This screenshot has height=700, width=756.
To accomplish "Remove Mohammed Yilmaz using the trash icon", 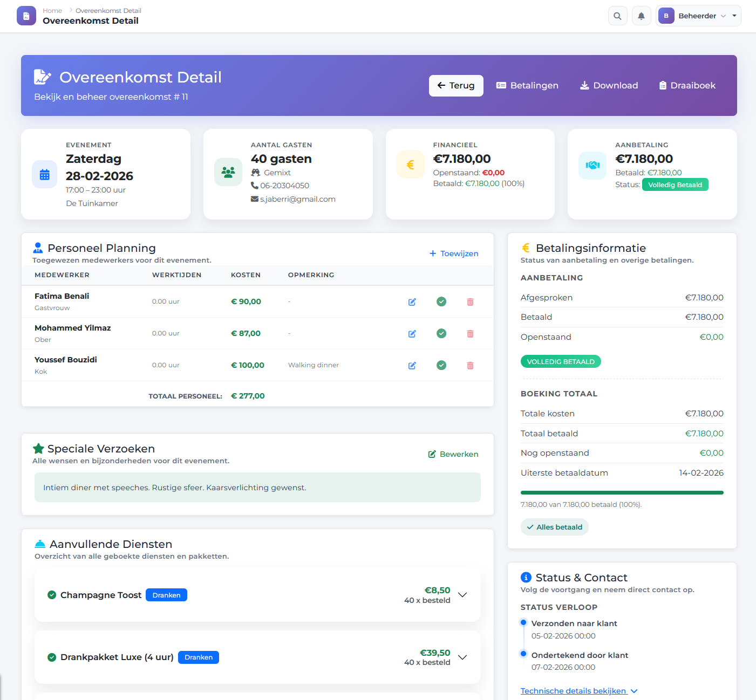I will 470,334.
